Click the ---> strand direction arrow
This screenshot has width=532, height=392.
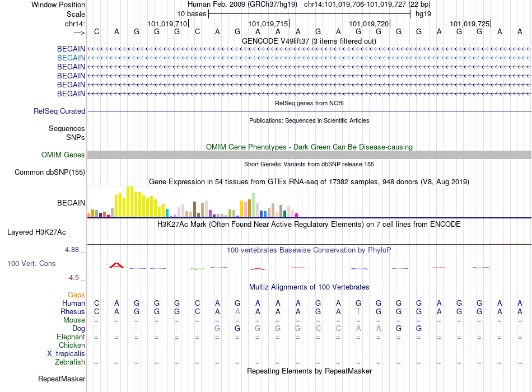tap(80, 33)
